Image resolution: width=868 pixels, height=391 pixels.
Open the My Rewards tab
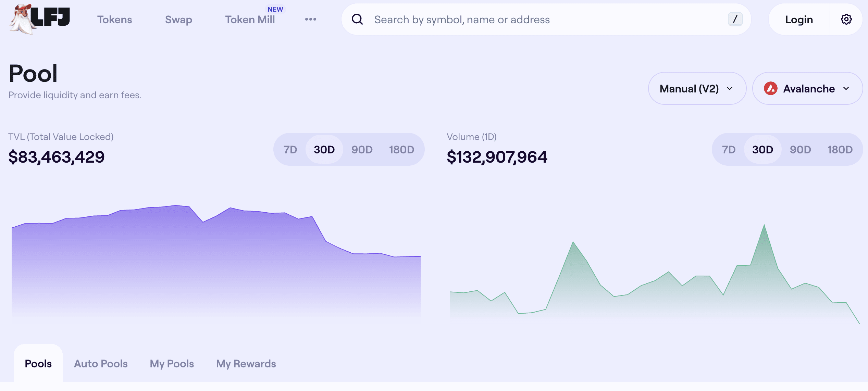coord(246,364)
